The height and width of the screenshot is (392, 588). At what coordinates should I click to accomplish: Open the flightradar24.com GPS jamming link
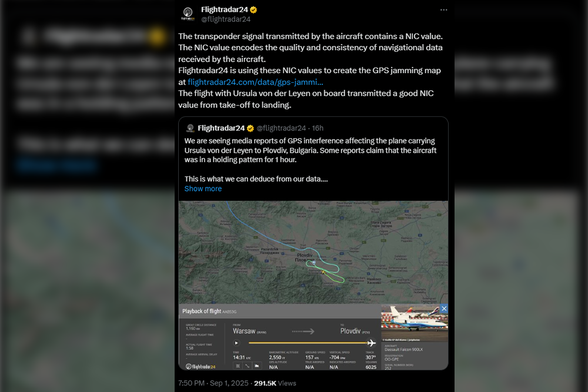(255, 82)
